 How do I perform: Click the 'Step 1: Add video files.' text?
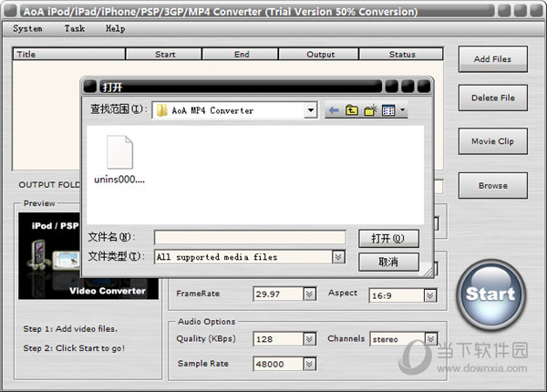[70, 329]
